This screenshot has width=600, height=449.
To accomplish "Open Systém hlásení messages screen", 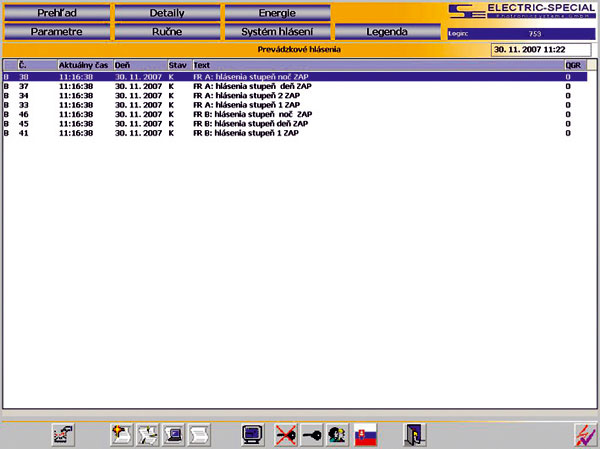I will coord(276,31).
